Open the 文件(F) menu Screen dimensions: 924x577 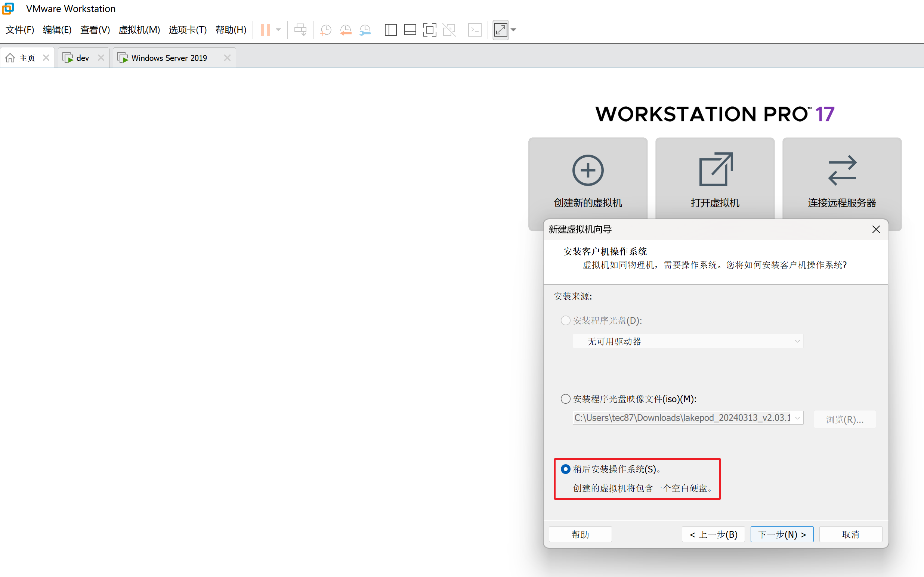coord(20,30)
